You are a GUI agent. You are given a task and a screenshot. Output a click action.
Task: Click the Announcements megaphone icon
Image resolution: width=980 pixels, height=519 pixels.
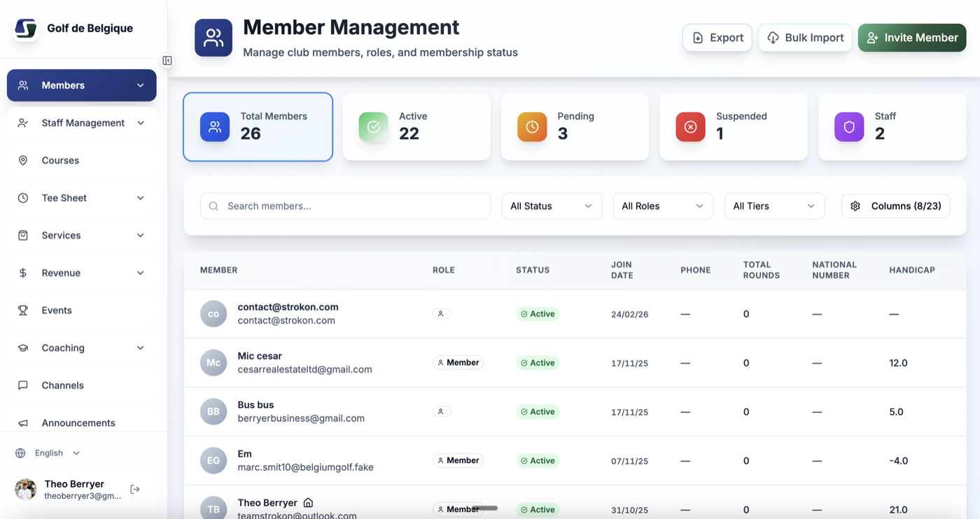point(23,423)
